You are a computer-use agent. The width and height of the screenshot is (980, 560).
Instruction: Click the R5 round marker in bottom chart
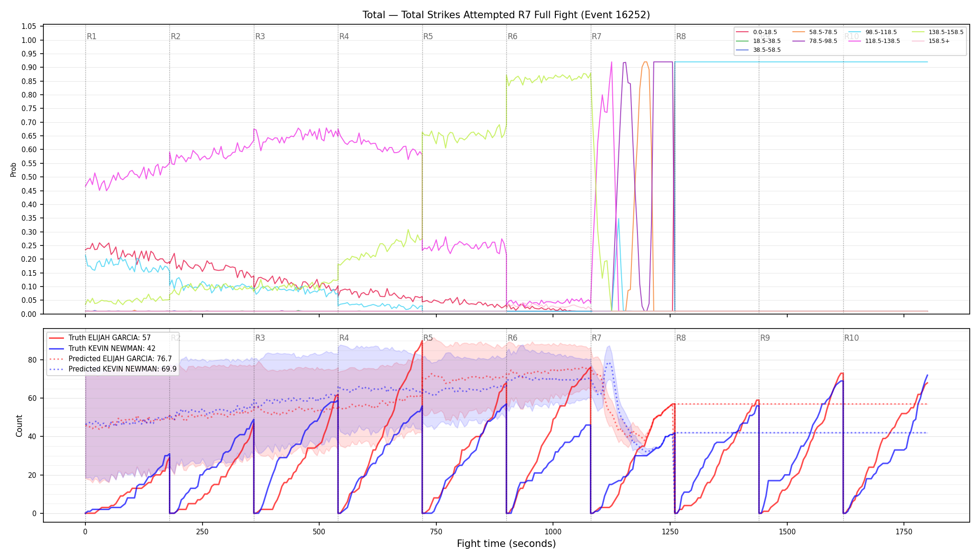(x=428, y=338)
